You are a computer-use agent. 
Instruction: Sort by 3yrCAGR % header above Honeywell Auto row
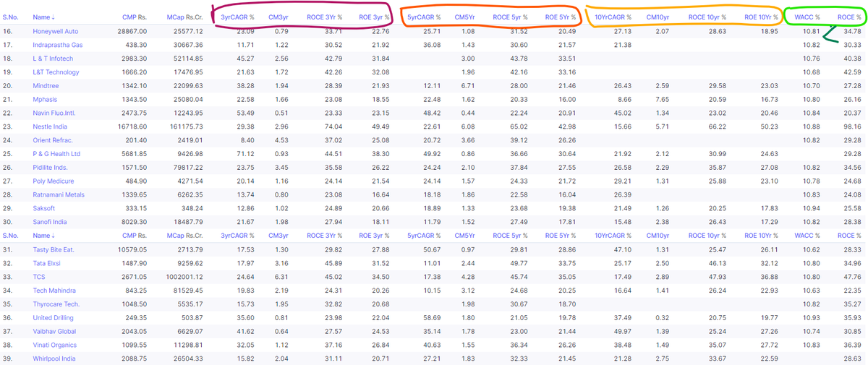238,16
